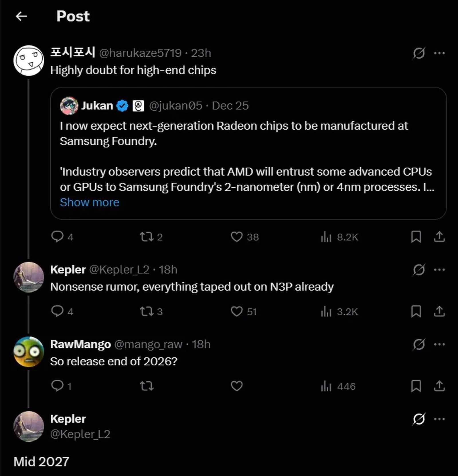Select the Post header title

point(72,17)
